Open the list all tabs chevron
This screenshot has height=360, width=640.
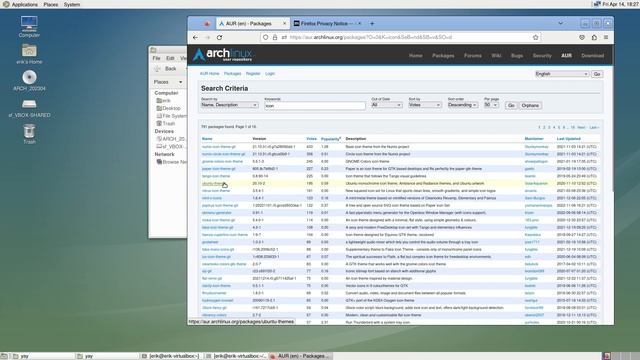(x=560, y=23)
